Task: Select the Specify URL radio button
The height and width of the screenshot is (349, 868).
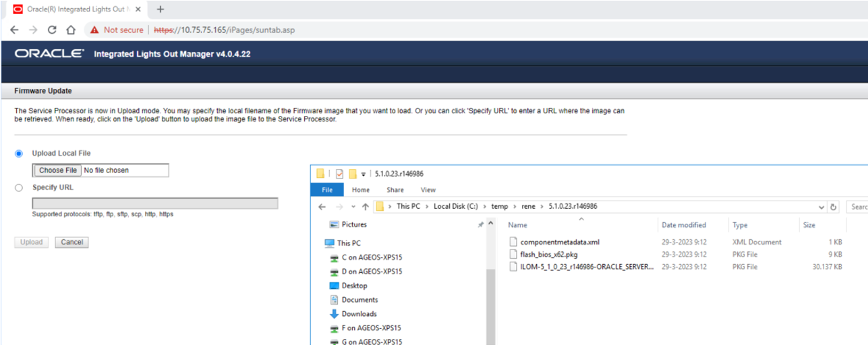Action: pyautogui.click(x=19, y=188)
